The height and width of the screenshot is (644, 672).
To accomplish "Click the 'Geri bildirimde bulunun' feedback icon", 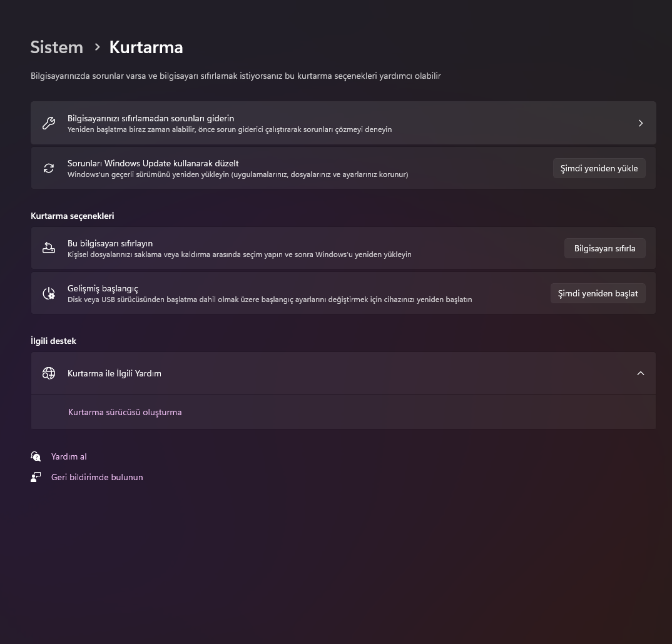I will click(x=36, y=477).
